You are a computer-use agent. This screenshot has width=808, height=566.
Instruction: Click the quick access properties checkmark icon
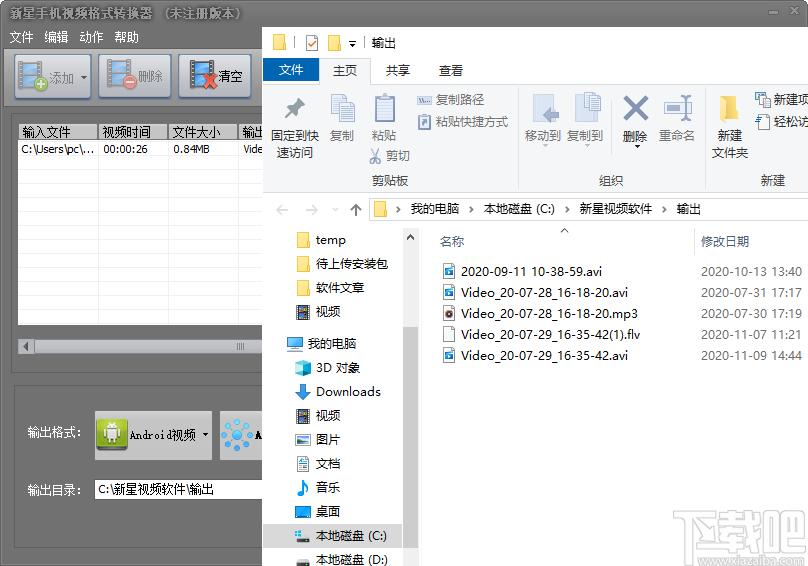tap(312, 43)
